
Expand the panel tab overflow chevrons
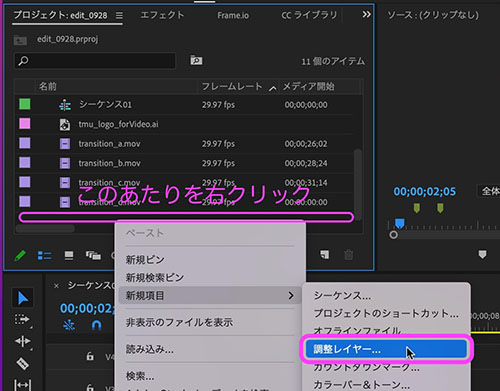pos(366,14)
